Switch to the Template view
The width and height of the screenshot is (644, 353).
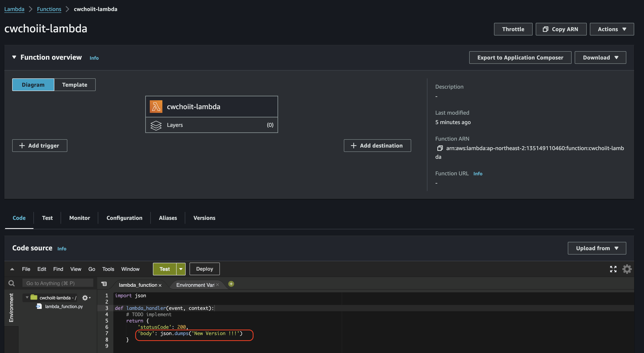pos(75,85)
